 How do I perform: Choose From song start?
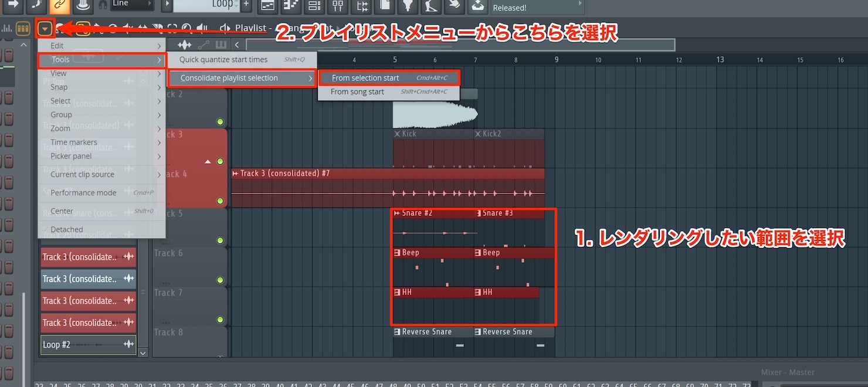pos(389,91)
